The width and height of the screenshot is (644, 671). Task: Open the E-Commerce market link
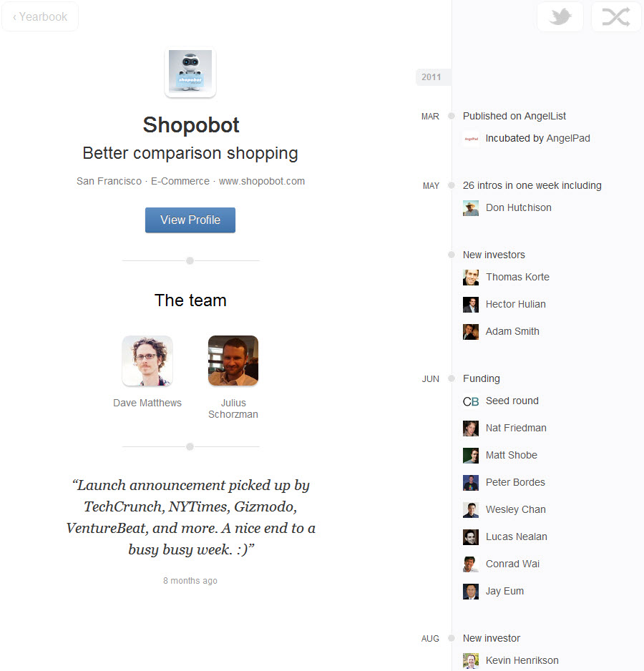180,182
